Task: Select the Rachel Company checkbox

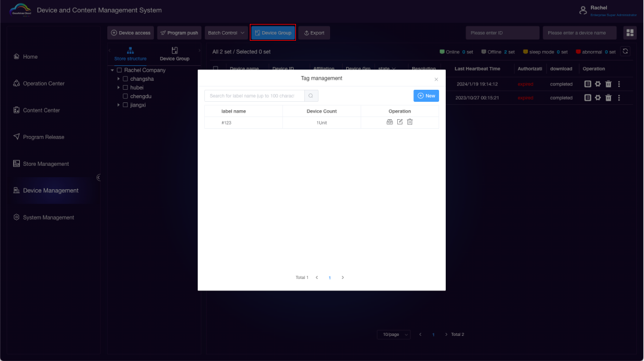Action: [119, 71]
